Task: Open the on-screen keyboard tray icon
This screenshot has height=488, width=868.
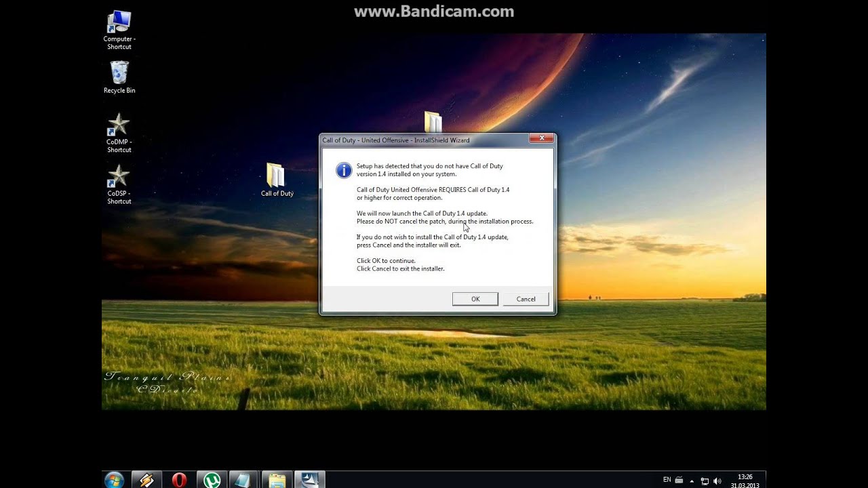Action: point(679,480)
